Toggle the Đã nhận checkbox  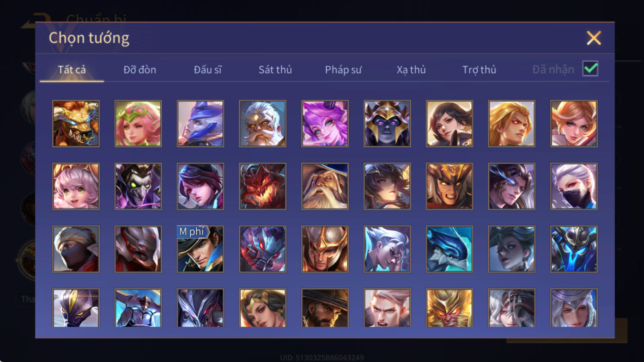(x=590, y=69)
